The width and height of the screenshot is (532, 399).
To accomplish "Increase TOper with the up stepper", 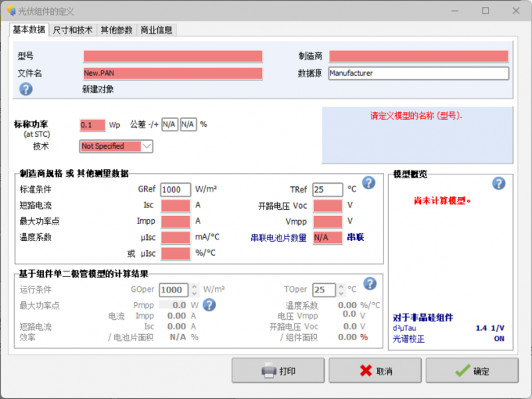I will pyautogui.click(x=341, y=286).
